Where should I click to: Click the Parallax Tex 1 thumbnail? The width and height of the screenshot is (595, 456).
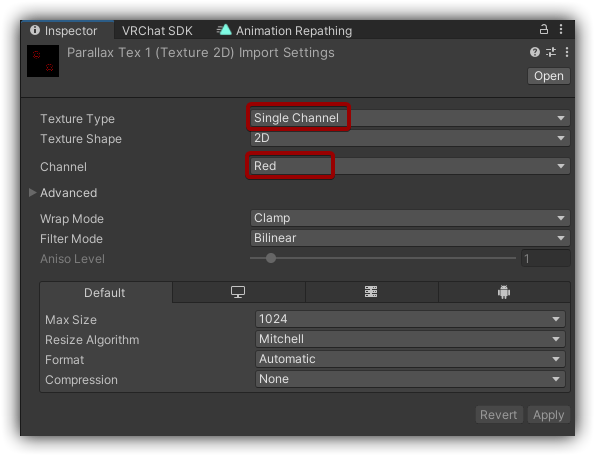[x=43, y=61]
